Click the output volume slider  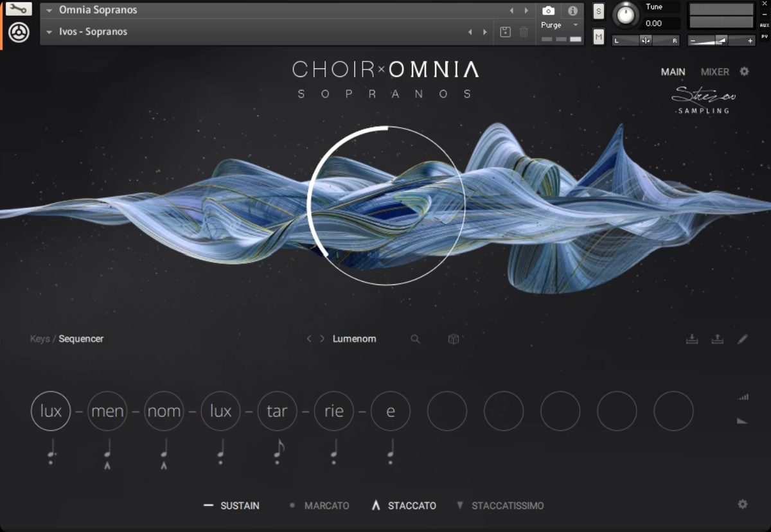(721, 40)
